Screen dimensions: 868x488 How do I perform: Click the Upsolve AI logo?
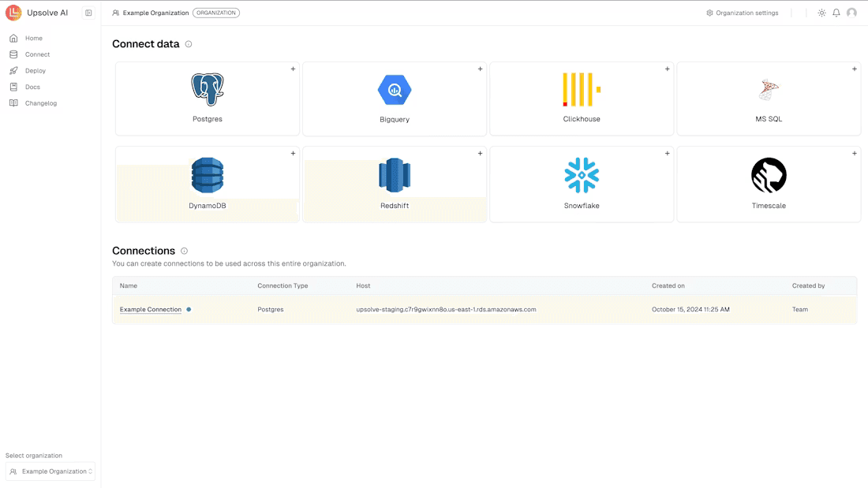pos(13,12)
